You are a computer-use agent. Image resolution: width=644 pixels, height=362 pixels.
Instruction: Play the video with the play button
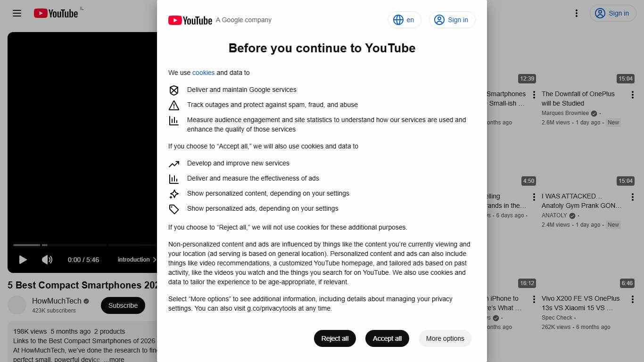click(x=23, y=259)
